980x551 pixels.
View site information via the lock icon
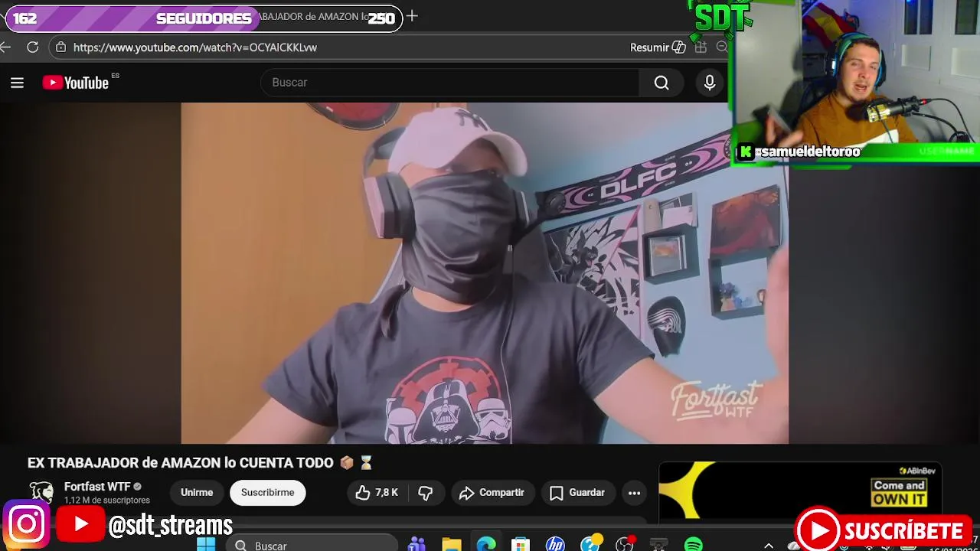click(60, 47)
